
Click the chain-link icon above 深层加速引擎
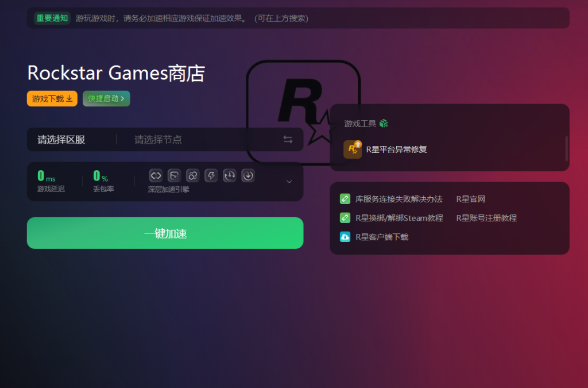click(x=156, y=176)
